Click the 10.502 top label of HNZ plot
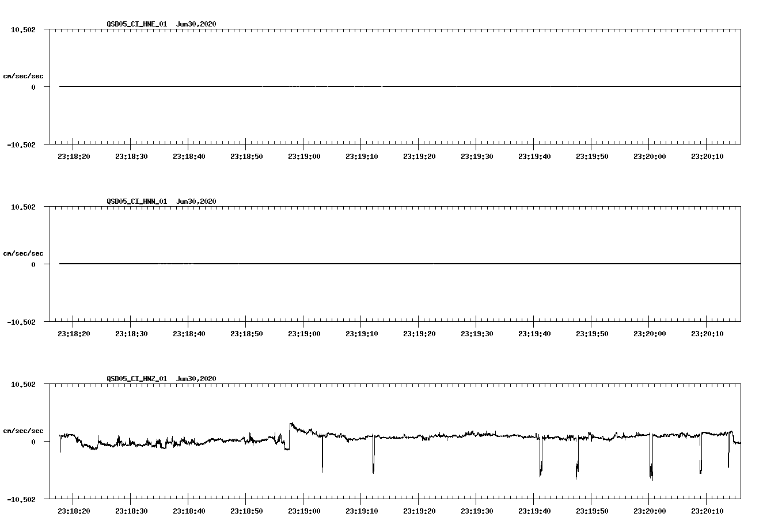782x532 pixels. click(23, 385)
